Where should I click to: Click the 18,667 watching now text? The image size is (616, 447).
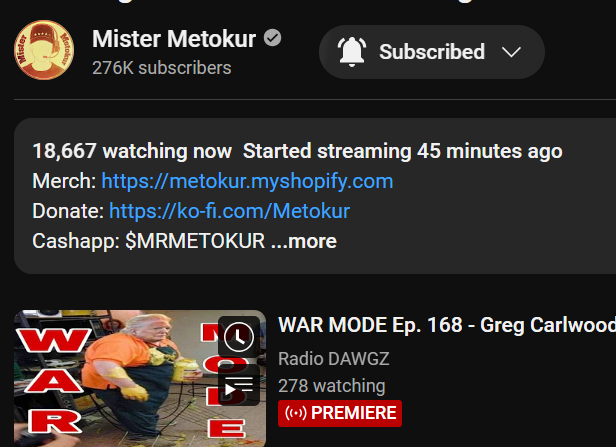click(x=132, y=151)
